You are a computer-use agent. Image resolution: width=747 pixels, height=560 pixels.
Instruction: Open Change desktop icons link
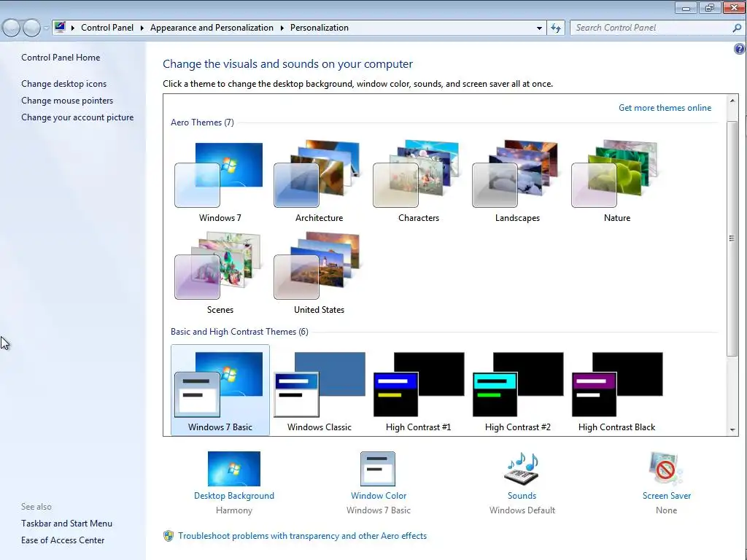coord(64,84)
